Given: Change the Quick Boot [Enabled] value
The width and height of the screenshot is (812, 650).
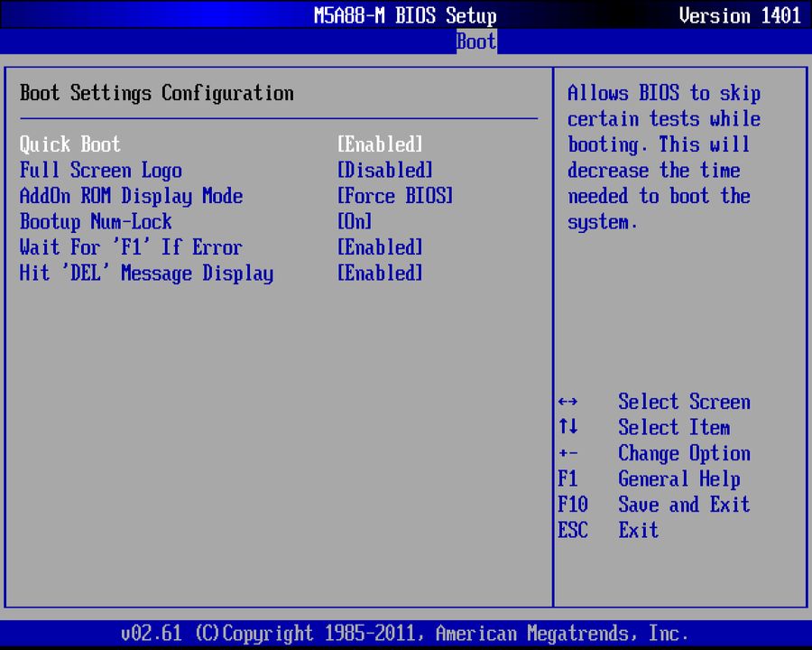Looking at the screenshot, I should pos(380,144).
